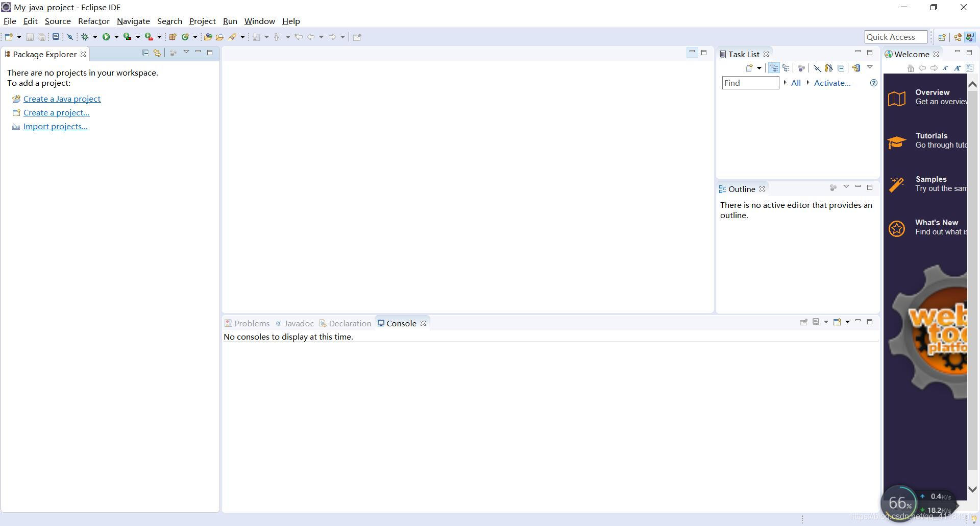Click the New Java Package icon
The image size is (980, 526).
click(173, 37)
